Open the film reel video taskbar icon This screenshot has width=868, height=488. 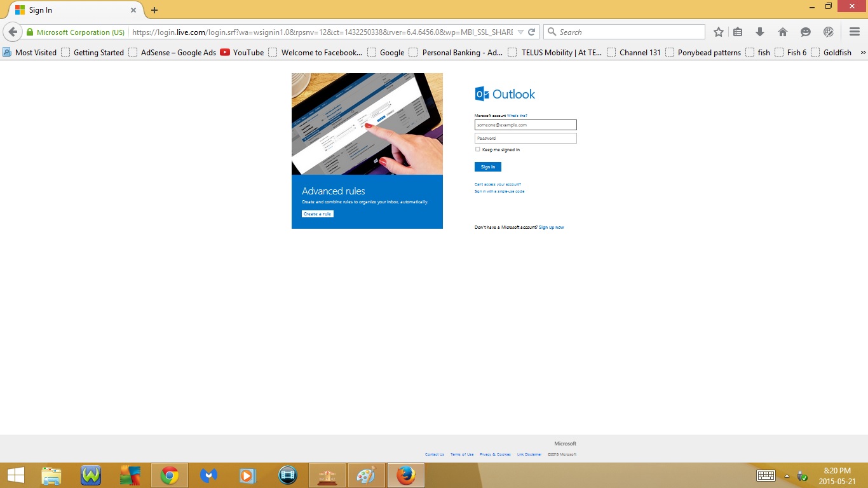pos(288,475)
